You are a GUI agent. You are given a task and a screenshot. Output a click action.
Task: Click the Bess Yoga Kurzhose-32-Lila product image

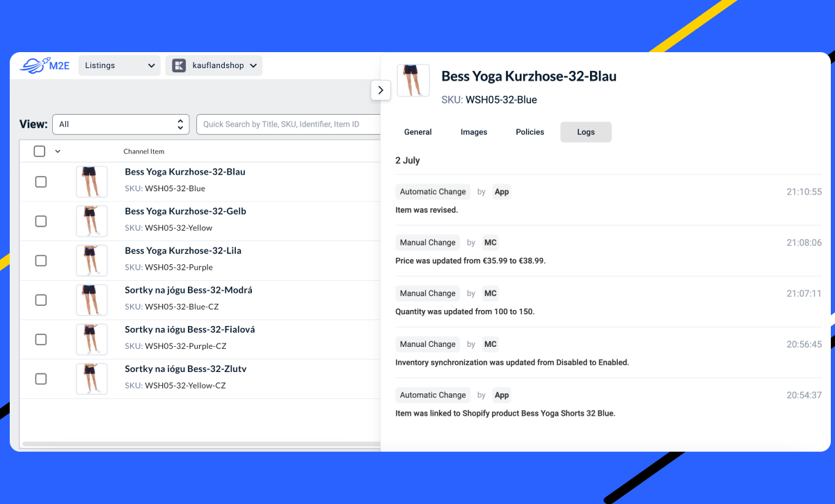(92, 261)
